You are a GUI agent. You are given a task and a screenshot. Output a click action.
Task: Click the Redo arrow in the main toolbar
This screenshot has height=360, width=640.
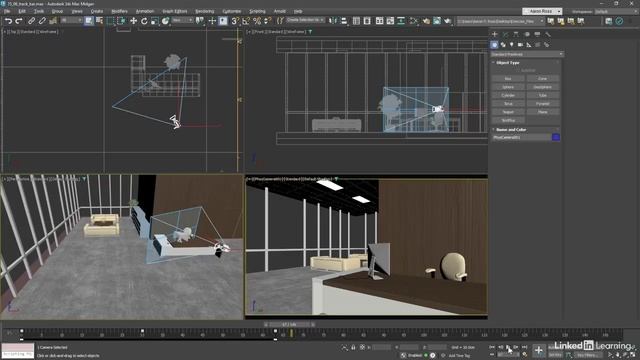[x=19, y=21]
